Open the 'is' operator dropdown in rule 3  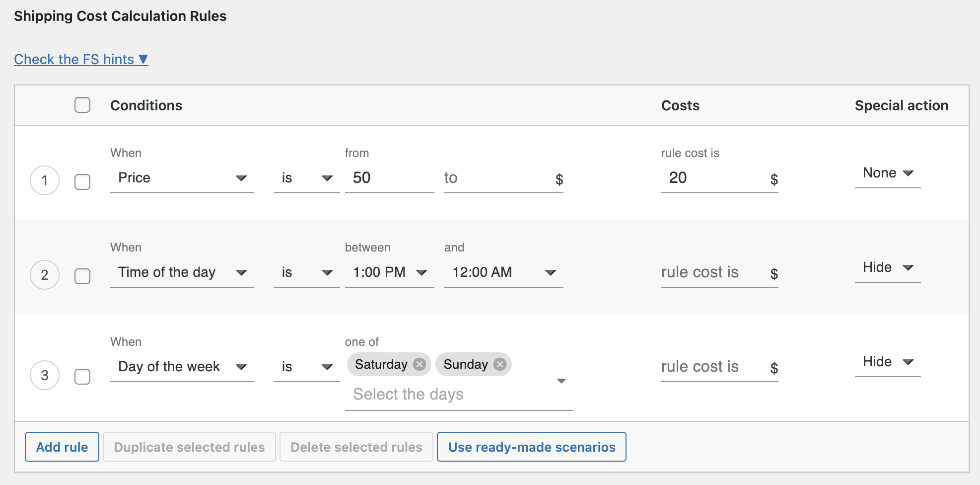[307, 367]
